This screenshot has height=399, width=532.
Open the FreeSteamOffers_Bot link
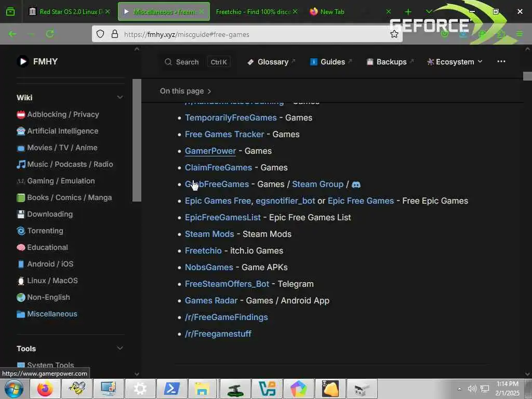point(227,284)
